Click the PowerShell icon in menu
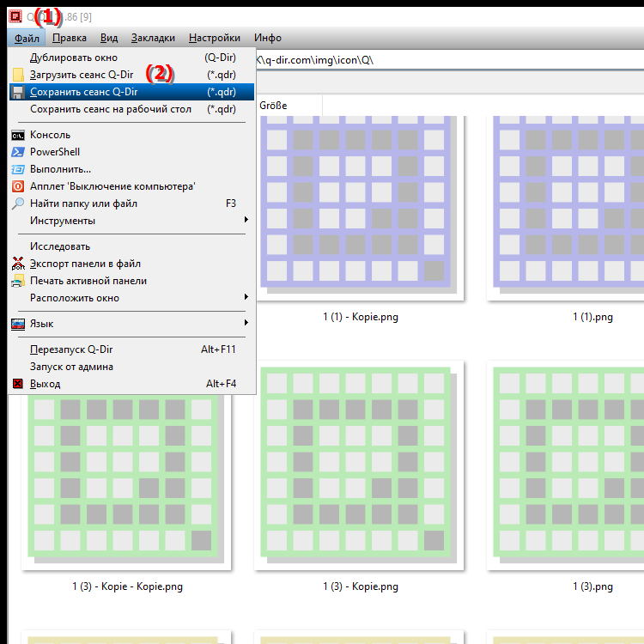This screenshot has height=644, width=644. 18,152
